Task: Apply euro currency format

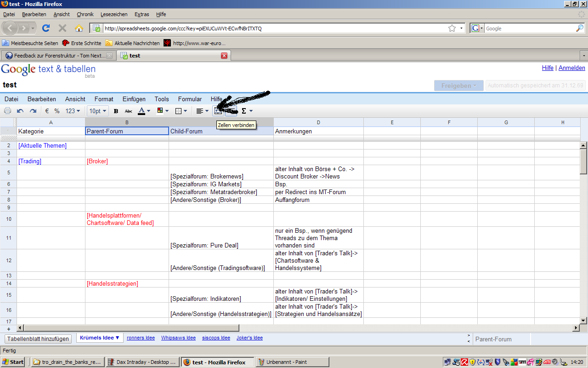Action: pos(47,111)
